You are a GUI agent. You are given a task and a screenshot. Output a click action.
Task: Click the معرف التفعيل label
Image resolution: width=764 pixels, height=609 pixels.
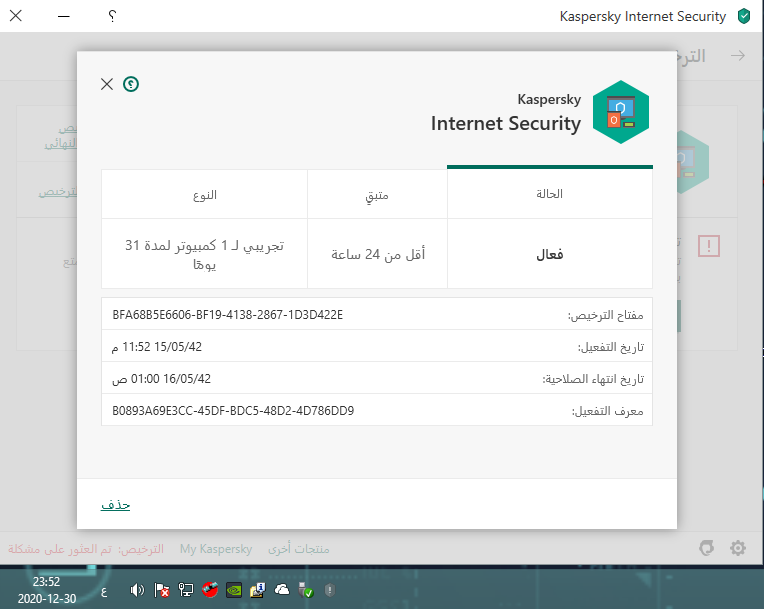tap(608, 411)
